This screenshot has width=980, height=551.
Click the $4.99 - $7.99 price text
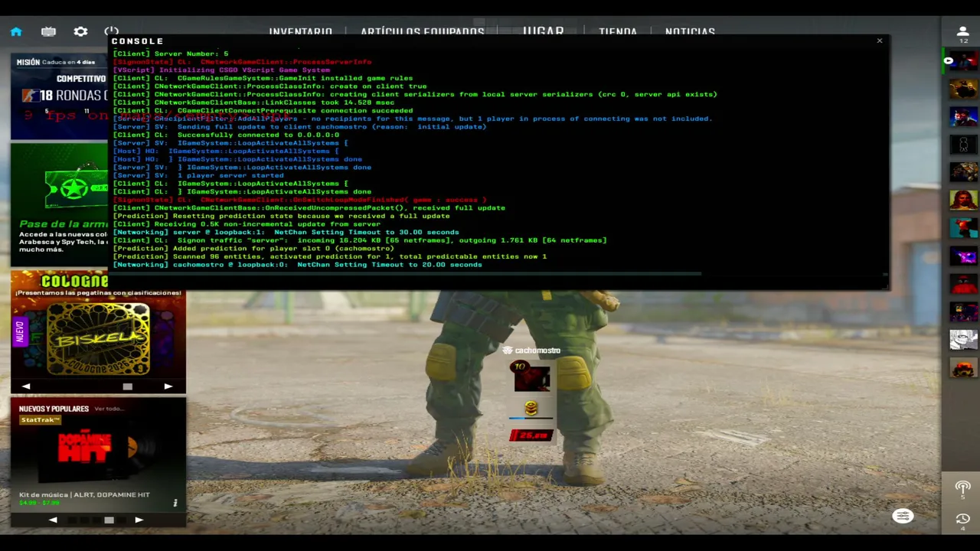tap(38, 503)
